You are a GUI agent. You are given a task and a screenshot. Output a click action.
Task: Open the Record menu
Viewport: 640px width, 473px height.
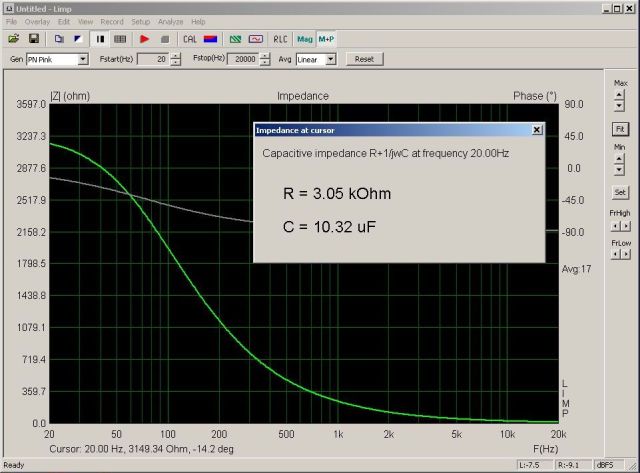click(x=112, y=22)
